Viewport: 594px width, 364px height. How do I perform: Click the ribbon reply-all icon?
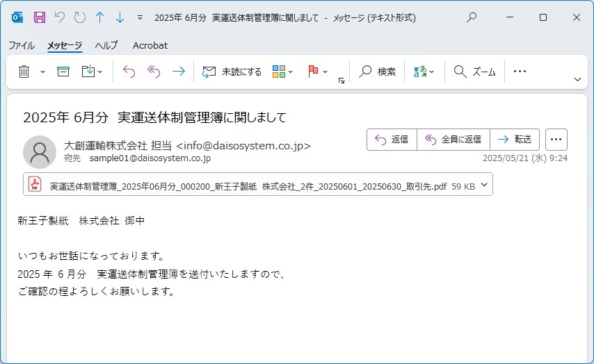click(154, 72)
